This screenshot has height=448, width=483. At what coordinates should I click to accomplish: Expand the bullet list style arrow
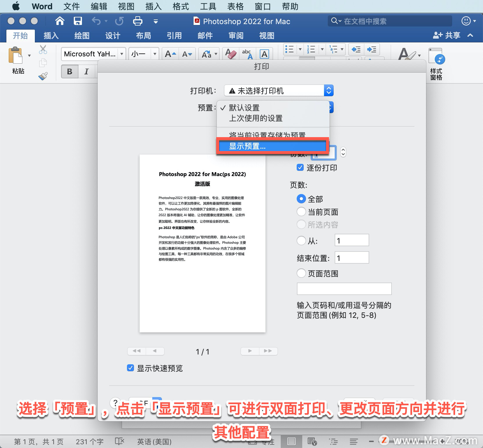(x=300, y=49)
